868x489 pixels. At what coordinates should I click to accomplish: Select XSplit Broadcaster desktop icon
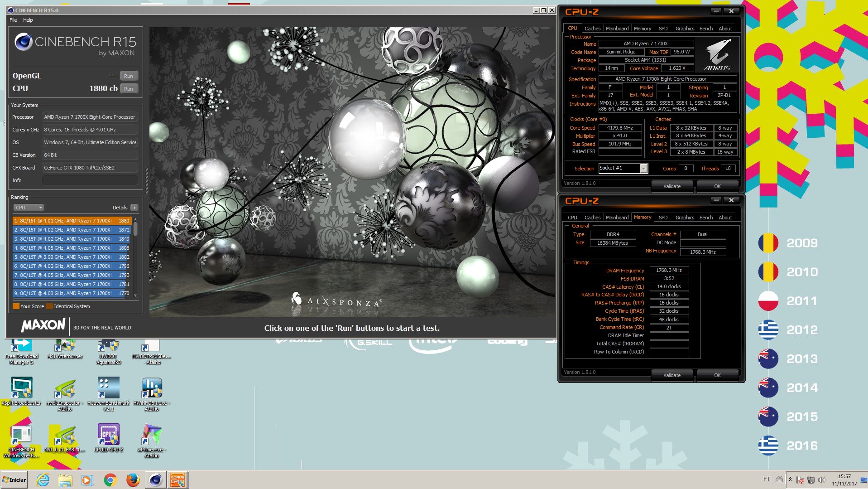tap(21, 391)
